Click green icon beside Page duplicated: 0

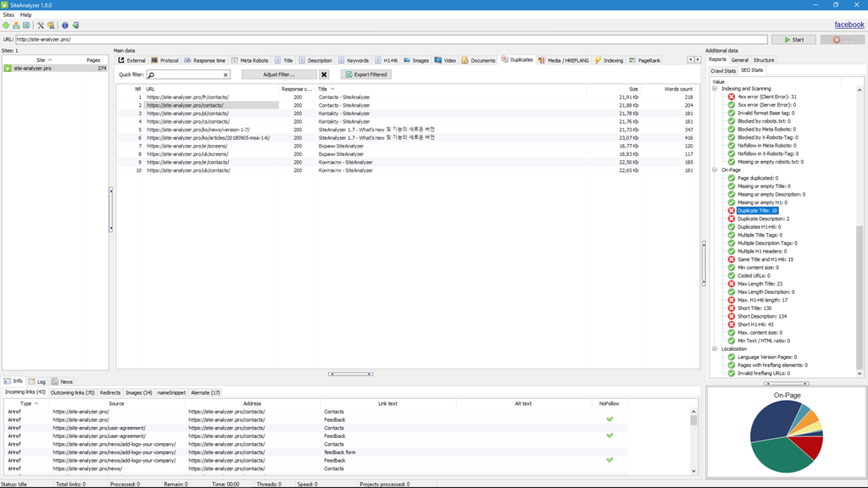click(x=732, y=178)
